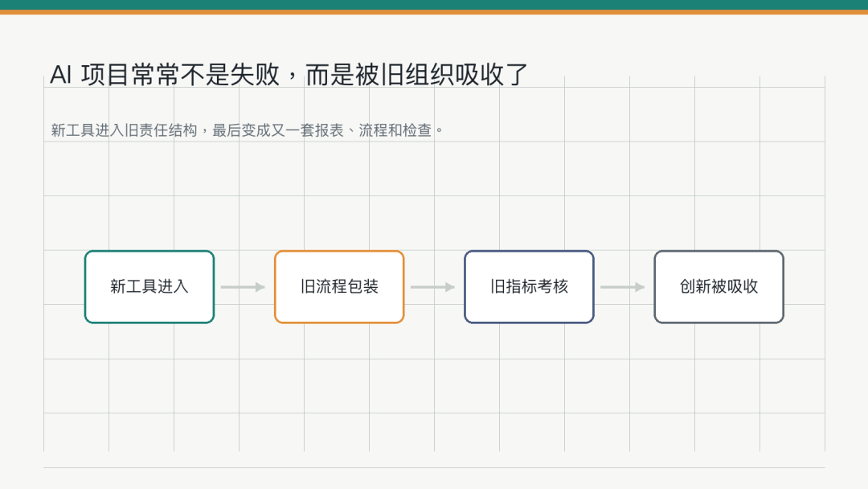Select the '新工具进入' flow box

[149, 287]
